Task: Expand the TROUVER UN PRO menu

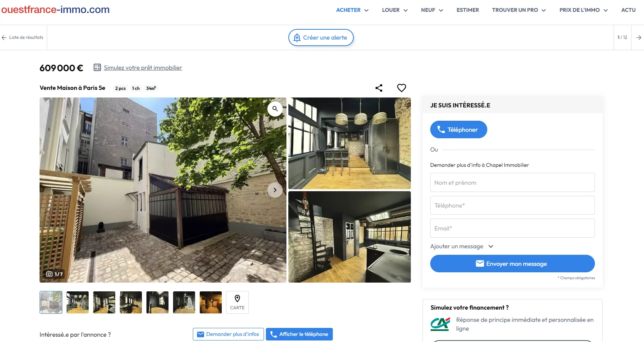Action: point(519,10)
